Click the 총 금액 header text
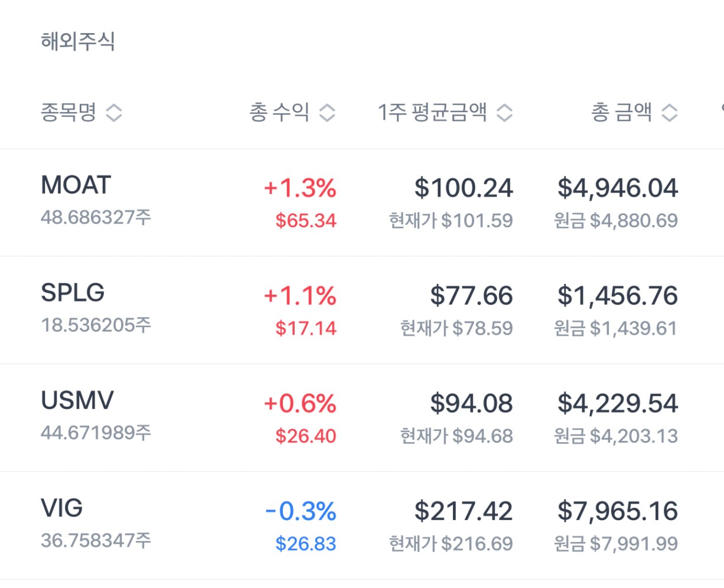The image size is (724, 588). click(621, 112)
